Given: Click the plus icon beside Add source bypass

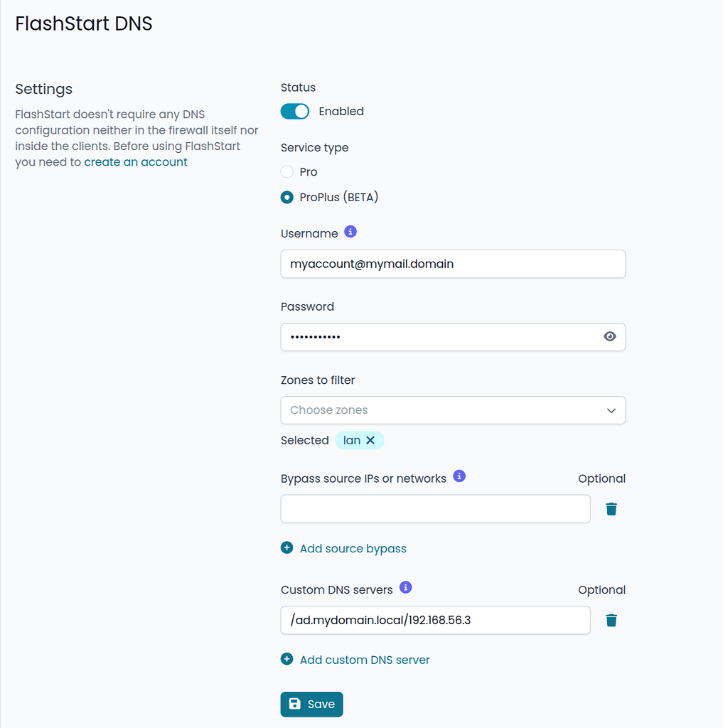Looking at the screenshot, I should pyautogui.click(x=286, y=547).
